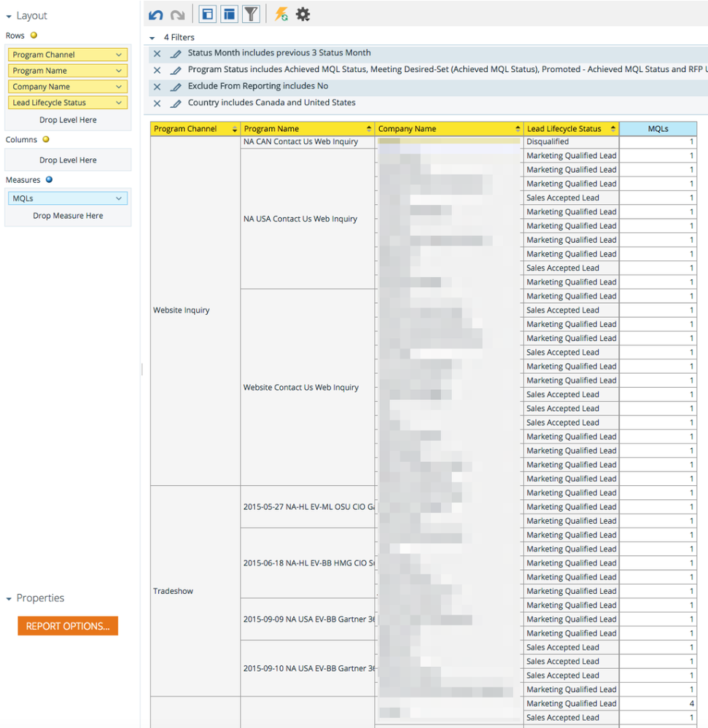The image size is (708, 728).
Task: Click the Report Options button
Action: coord(68,626)
